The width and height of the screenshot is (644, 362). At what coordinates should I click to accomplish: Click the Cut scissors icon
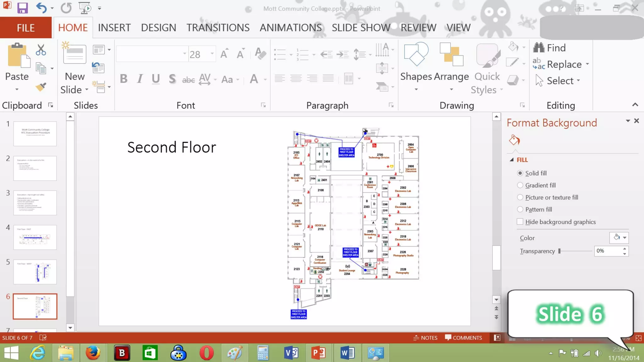click(41, 50)
